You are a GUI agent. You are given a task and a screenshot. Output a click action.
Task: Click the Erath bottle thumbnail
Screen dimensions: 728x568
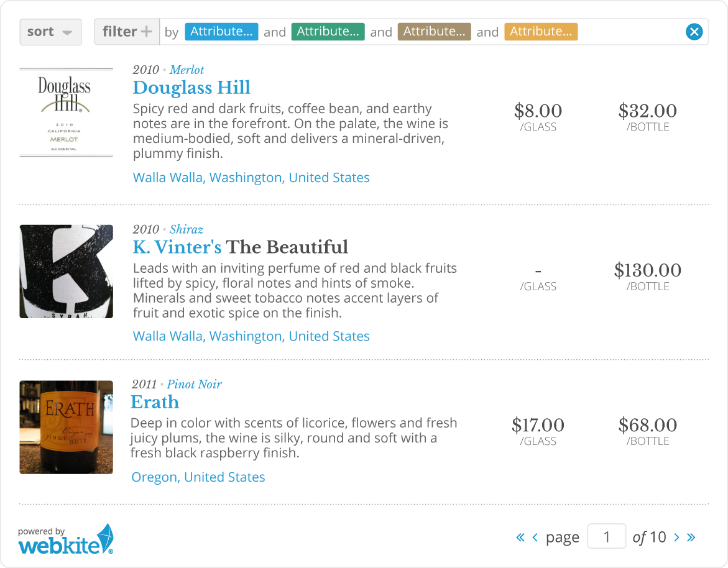(x=66, y=428)
